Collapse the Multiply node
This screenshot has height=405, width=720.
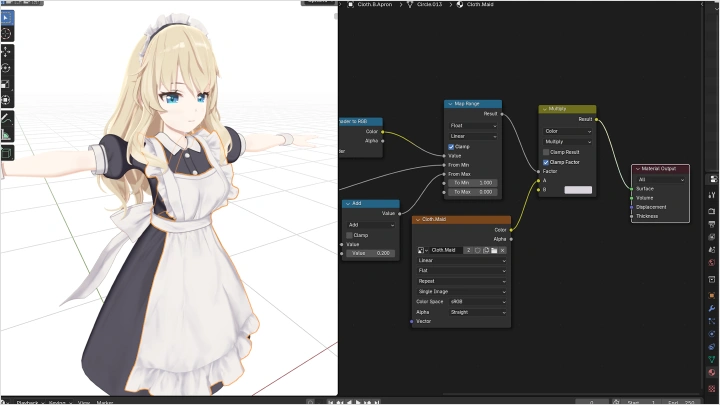click(545, 109)
